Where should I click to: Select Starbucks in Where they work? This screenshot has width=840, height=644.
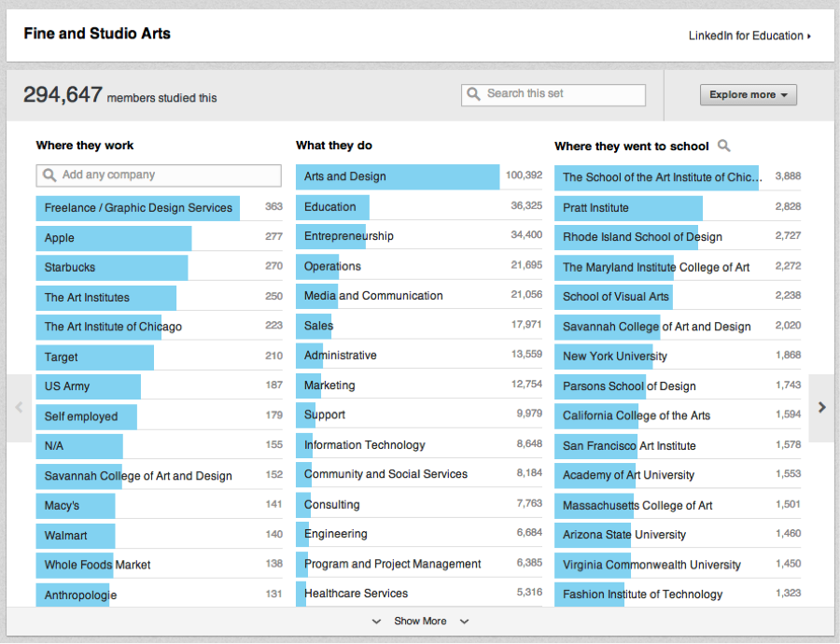click(111, 267)
